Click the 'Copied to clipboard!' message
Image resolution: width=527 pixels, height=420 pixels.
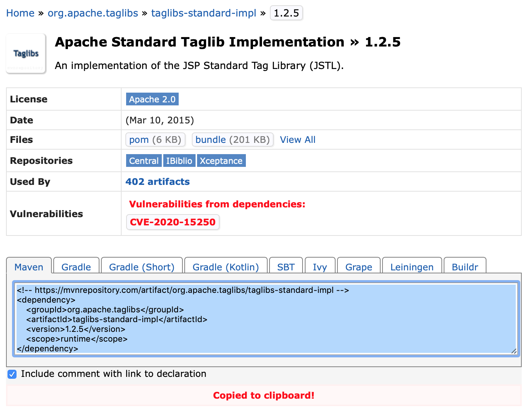[264, 396]
